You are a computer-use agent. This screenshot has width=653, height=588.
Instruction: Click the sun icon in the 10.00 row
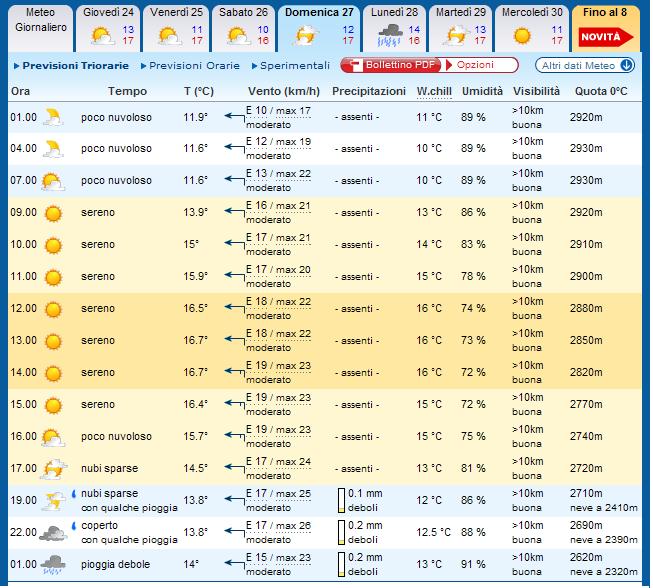pos(53,245)
